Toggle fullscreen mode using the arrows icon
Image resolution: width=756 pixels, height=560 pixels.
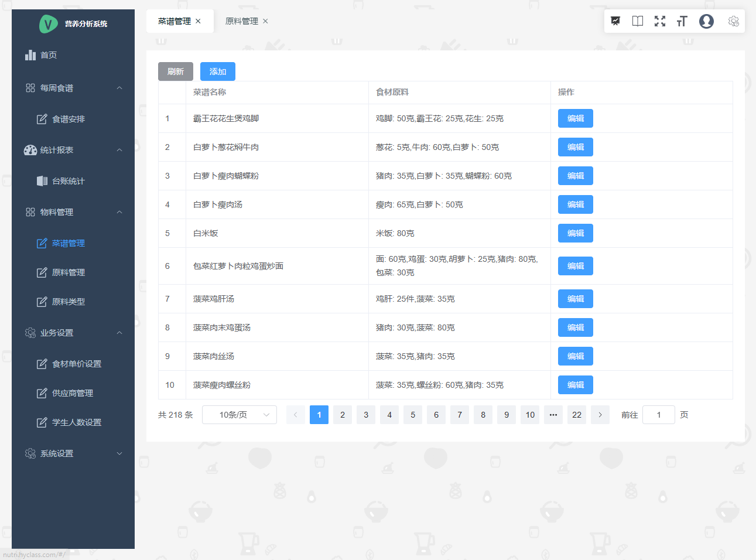click(x=660, y=21)
